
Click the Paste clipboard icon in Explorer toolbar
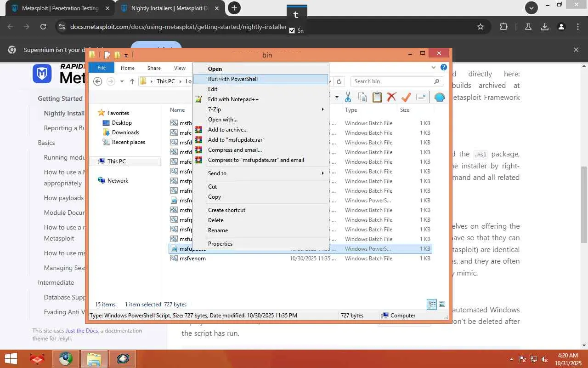[377, 97]
